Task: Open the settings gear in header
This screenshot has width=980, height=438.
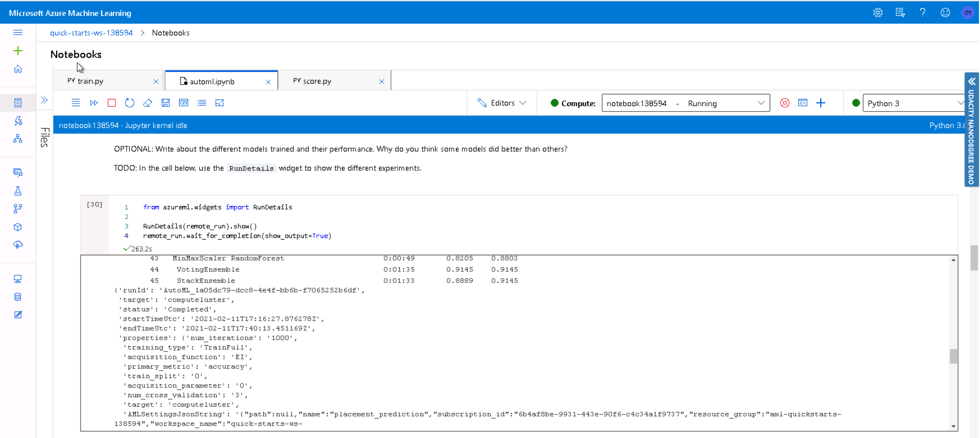Action: pyautogui.click(x=878, y=13)
